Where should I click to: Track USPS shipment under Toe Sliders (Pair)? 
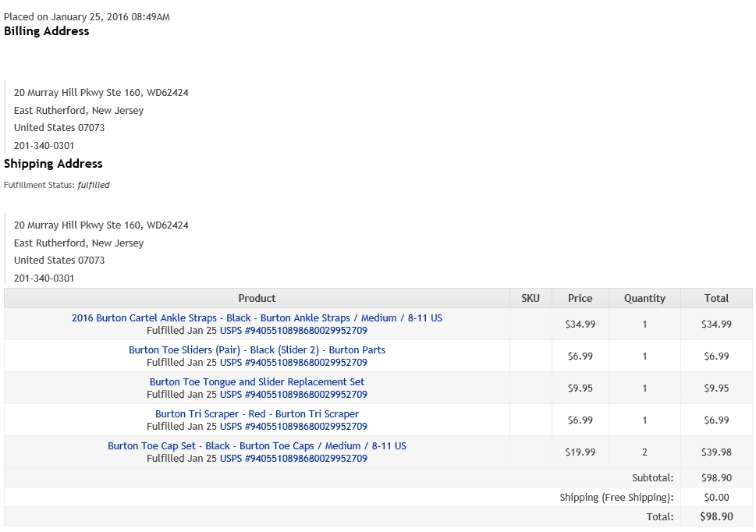tap(293, 363)
